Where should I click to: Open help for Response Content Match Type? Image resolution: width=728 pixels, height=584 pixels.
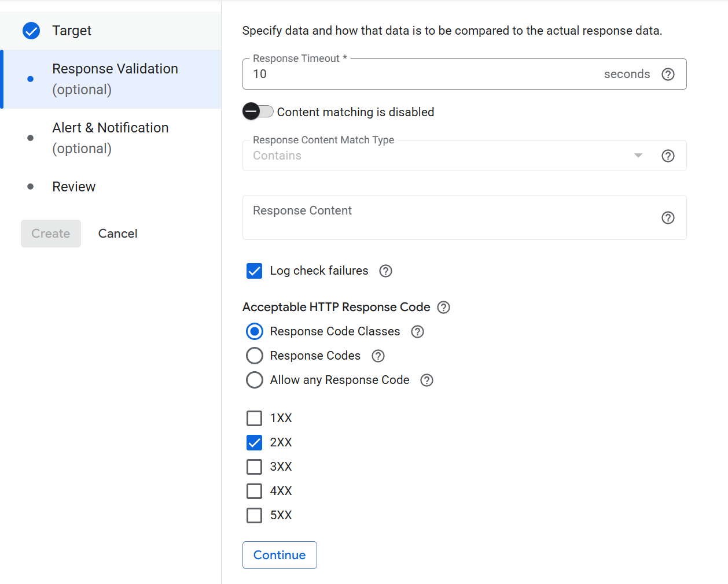668,156
